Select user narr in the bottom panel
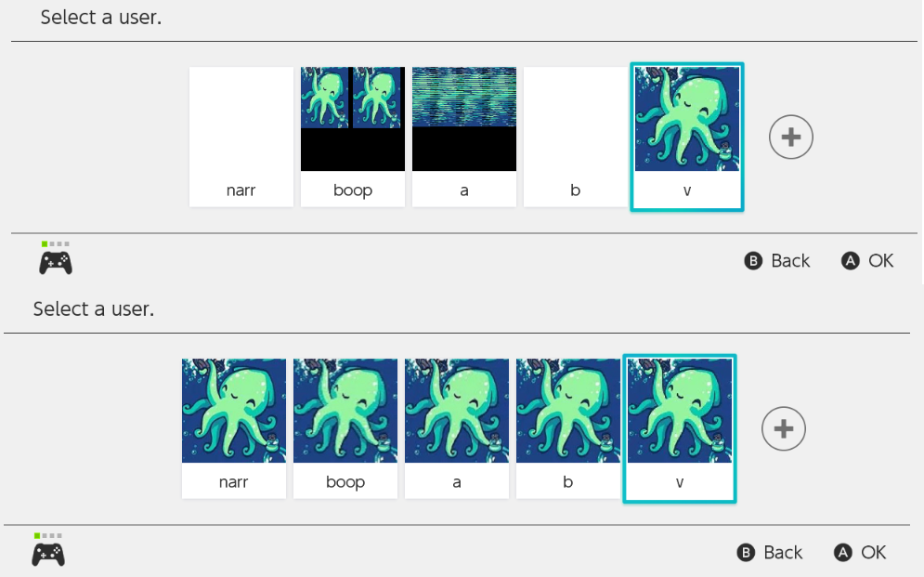Image resolution: width=924 pixels, height=577 pixels. [x=234, y=428]
